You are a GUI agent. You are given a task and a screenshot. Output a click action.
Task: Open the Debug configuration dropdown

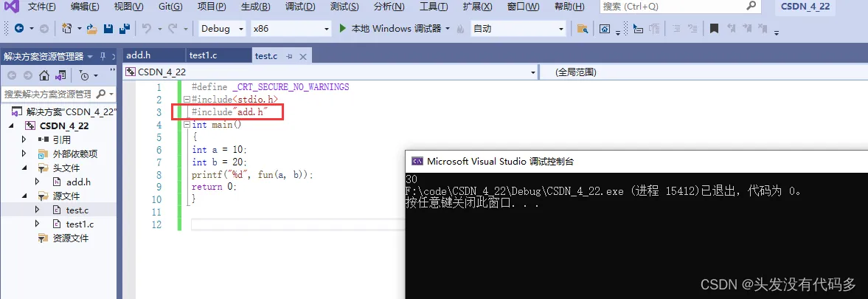pos(221,28)
